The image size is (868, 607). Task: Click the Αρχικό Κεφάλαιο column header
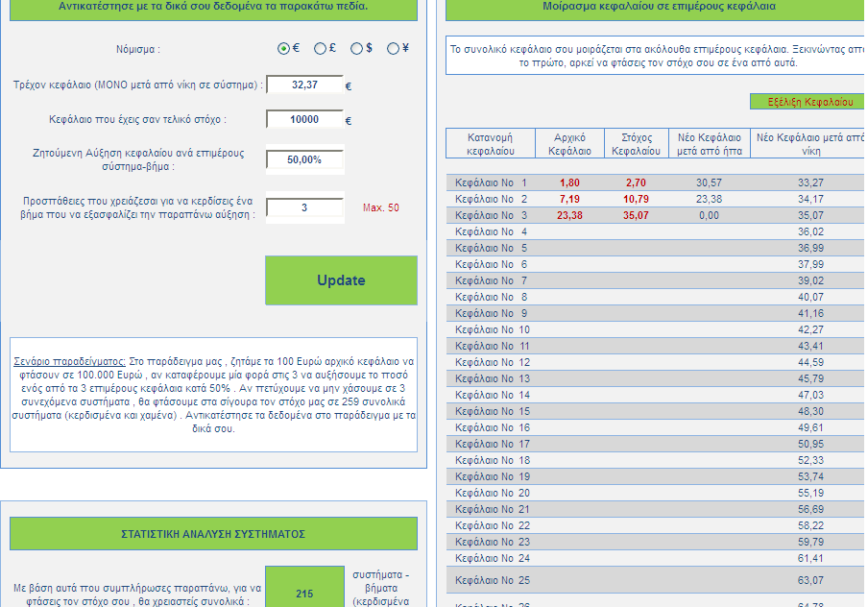[569, 144]
